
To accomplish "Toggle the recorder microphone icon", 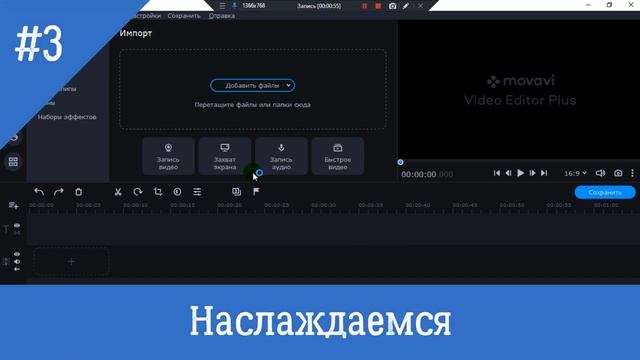I will coord(234,6).
